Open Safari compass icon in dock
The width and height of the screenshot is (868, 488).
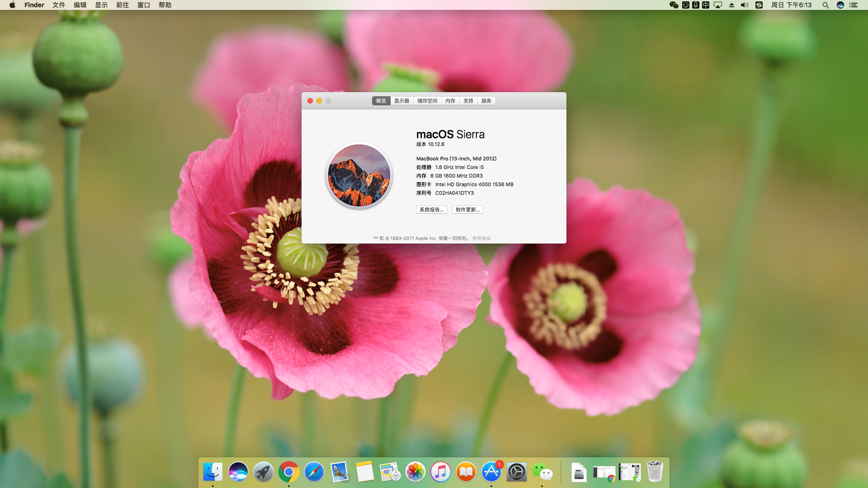tap(314, 473)
